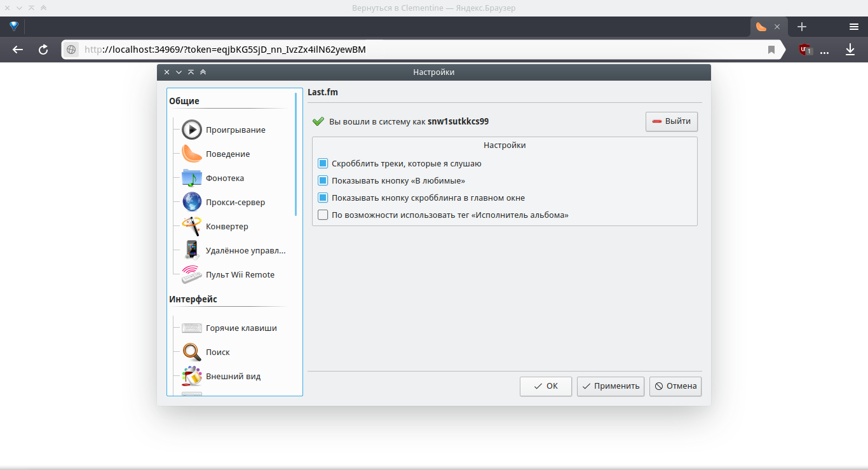Open the Конвертер settings section
The height and width of the screenshot is (470, 868).
coord(215,226)
